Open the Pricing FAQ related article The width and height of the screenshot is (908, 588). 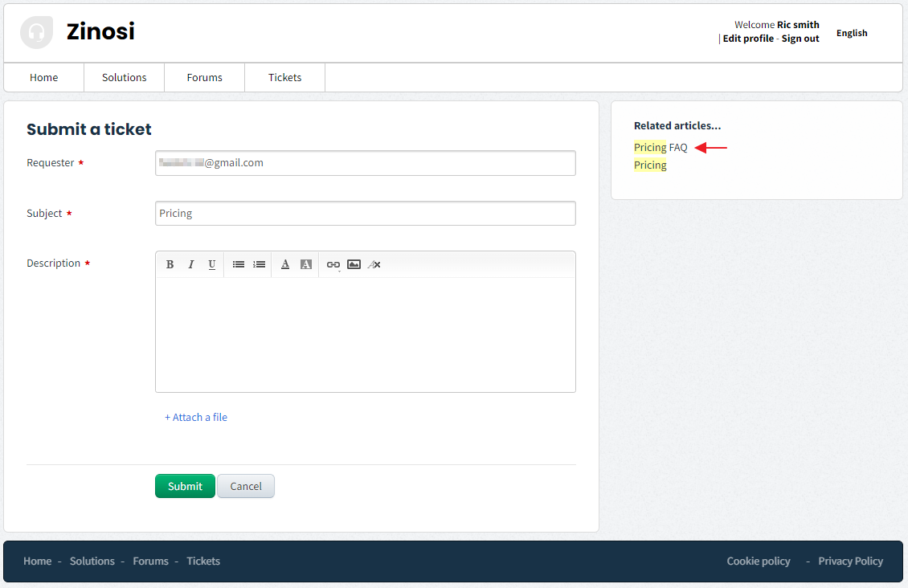(661, 148)
